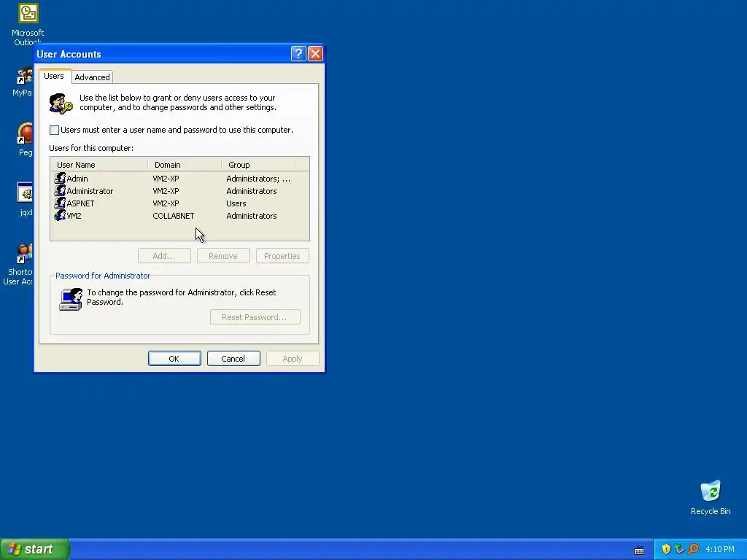The image size is (747, 560).
Task: Click the ASPNET user icon
Action: click(60, 203)
